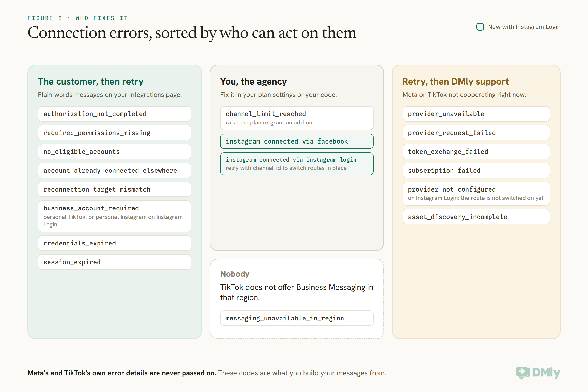Click 'TikTok does not offer Business Messaging' text
This screenshot has width=588, height=392.
[x=297, y=293]
